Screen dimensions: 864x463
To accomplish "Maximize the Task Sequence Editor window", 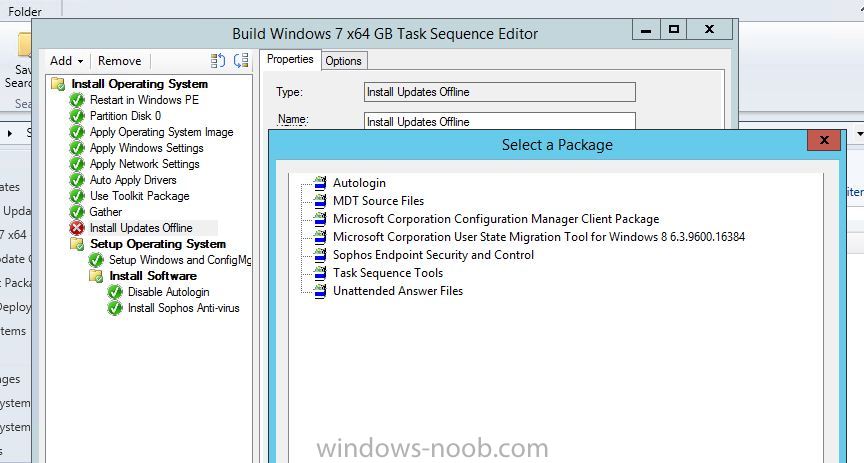I will point(673,29).
